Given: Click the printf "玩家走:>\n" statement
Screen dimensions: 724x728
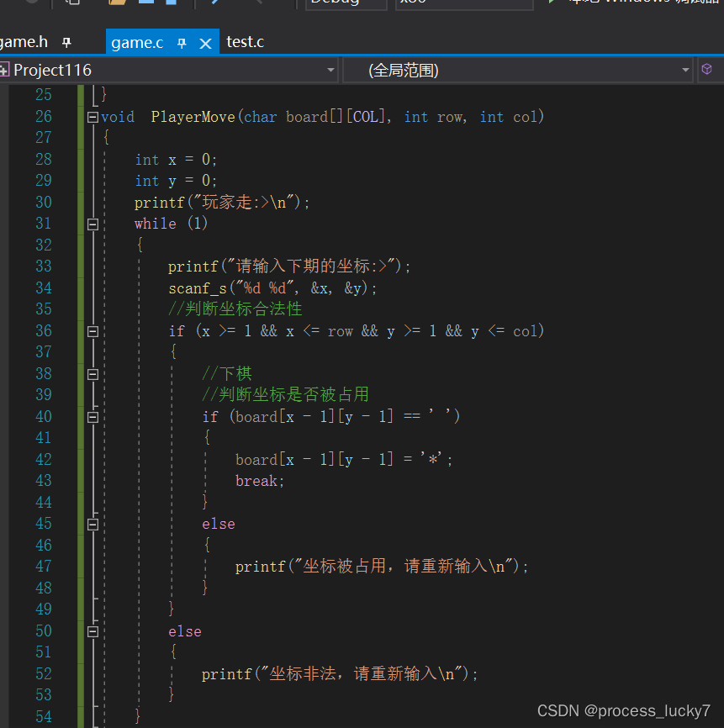Looking at the screenshot, I should point(221,203).
